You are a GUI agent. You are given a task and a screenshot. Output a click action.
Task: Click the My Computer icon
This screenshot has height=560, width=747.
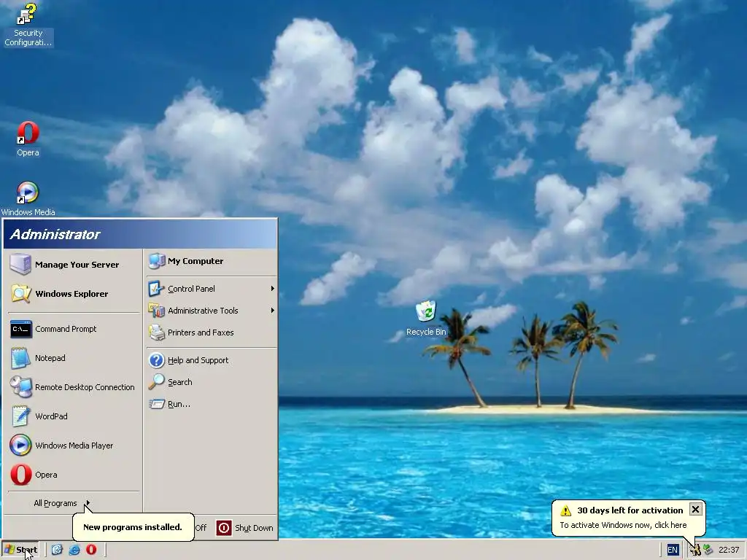(156, 261)
